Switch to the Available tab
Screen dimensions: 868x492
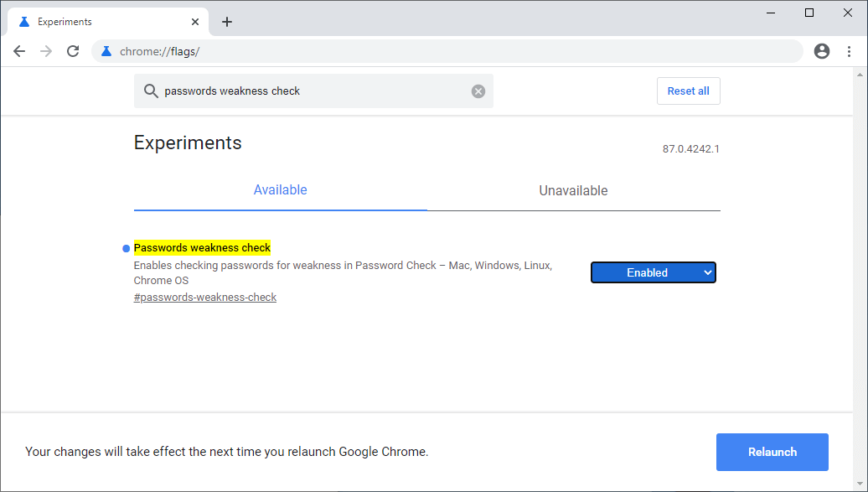280,190
